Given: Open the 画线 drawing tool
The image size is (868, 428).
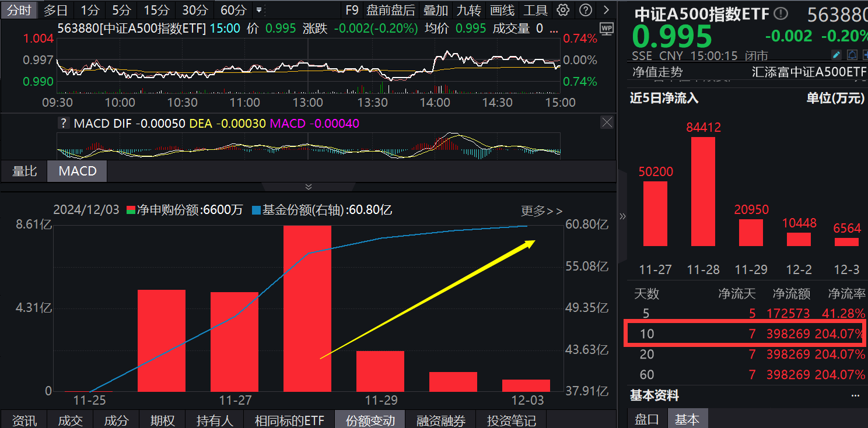Looking at the screenshot, I should click(501, 10).
